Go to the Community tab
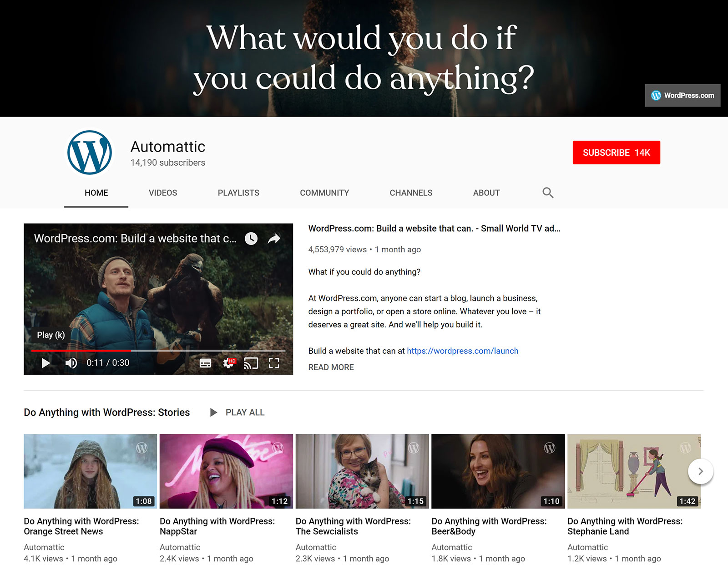 point(324,193)
